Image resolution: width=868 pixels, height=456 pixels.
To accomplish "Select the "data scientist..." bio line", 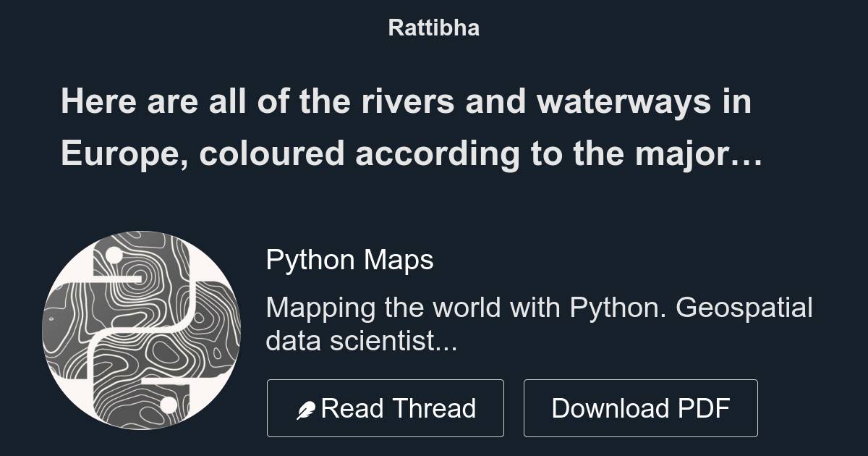I will [x=361, y=340].
